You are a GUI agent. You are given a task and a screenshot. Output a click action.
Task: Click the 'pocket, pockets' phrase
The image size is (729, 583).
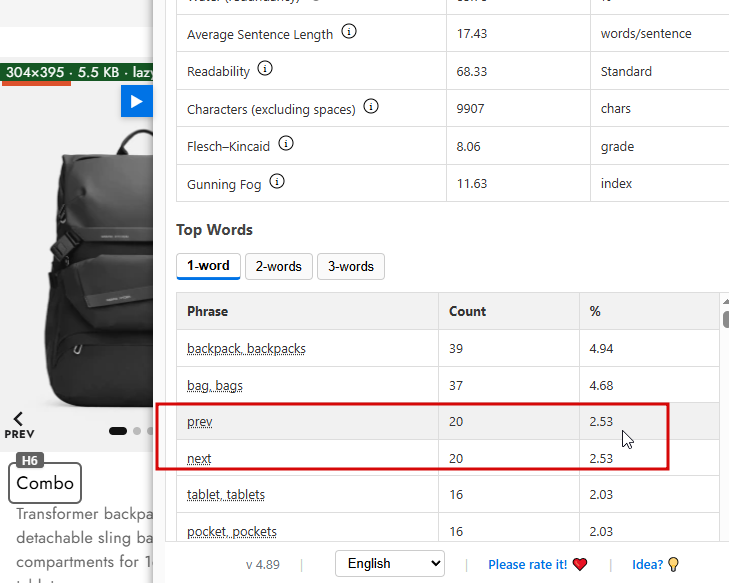coord(232,531)
